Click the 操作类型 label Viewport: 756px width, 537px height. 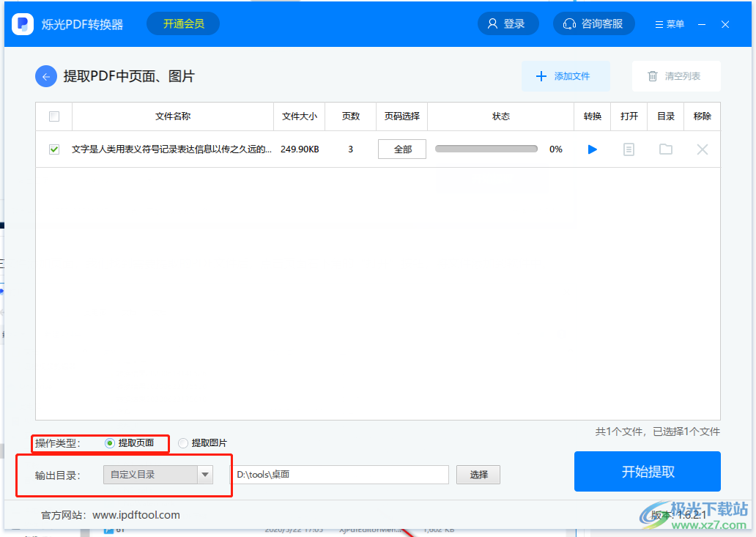58,443
